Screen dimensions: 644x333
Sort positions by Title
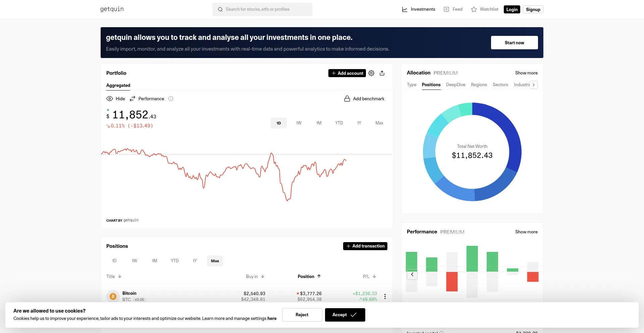pos(114,276)
